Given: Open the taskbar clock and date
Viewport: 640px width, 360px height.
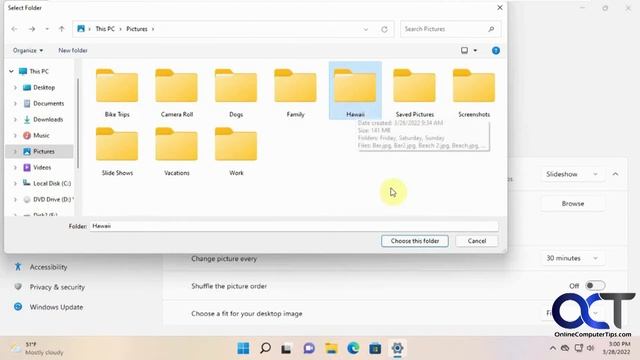Looking at the screenshot, I should point(617,348).
